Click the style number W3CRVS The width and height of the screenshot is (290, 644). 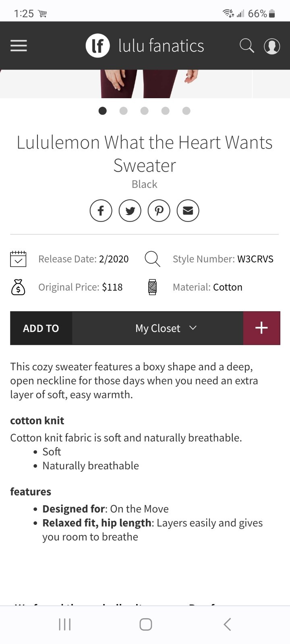tap(255, 259)
